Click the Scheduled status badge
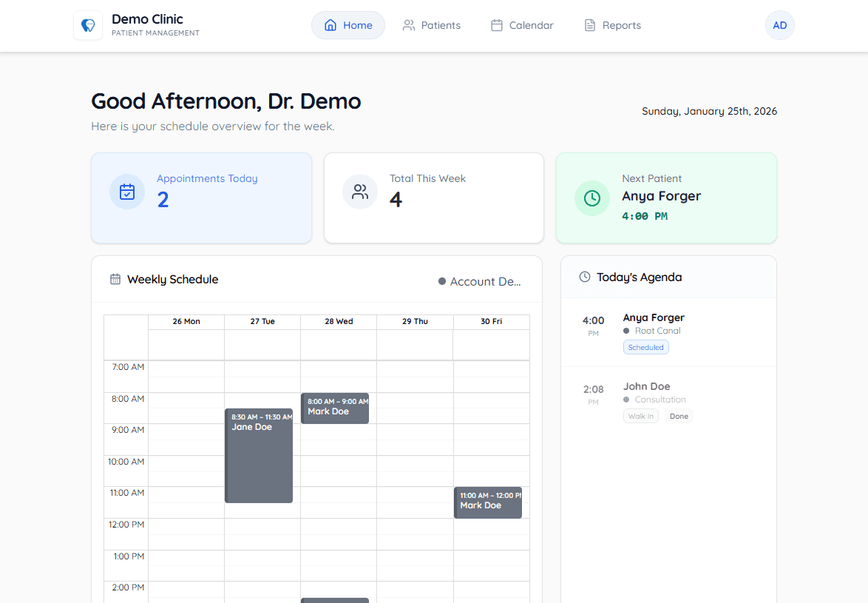 [x=646, y=347]
